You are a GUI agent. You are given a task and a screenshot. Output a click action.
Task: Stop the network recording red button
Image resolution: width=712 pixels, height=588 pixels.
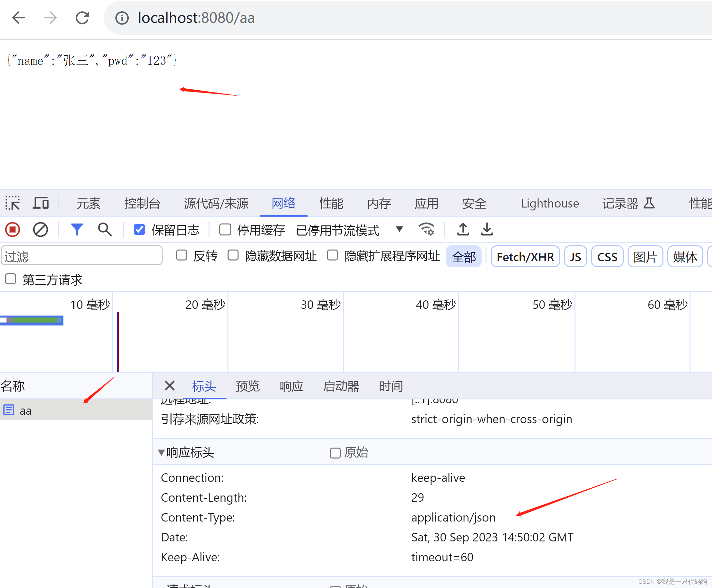(x=12, y=230)
